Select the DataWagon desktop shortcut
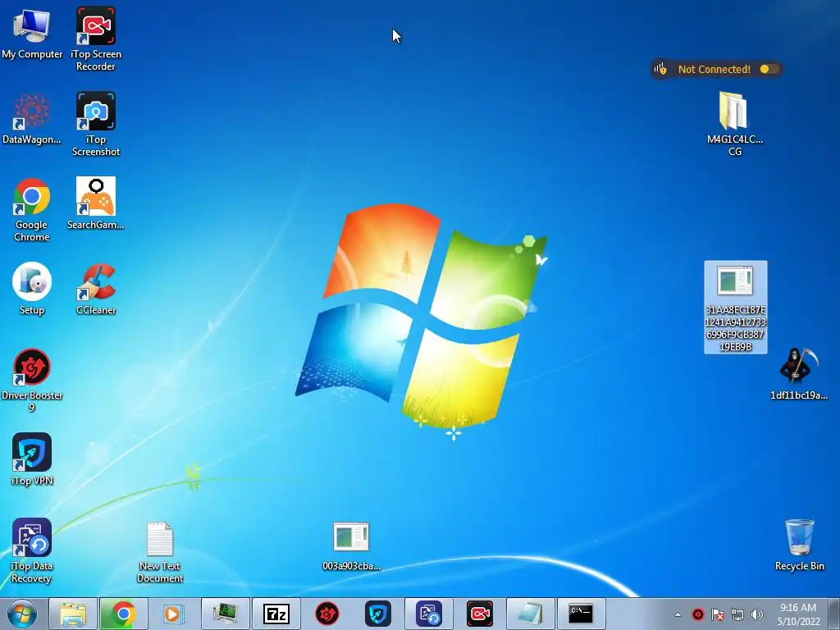Image resolution: width=840 pixels, height=630 pixels. [x=32, y=118]
